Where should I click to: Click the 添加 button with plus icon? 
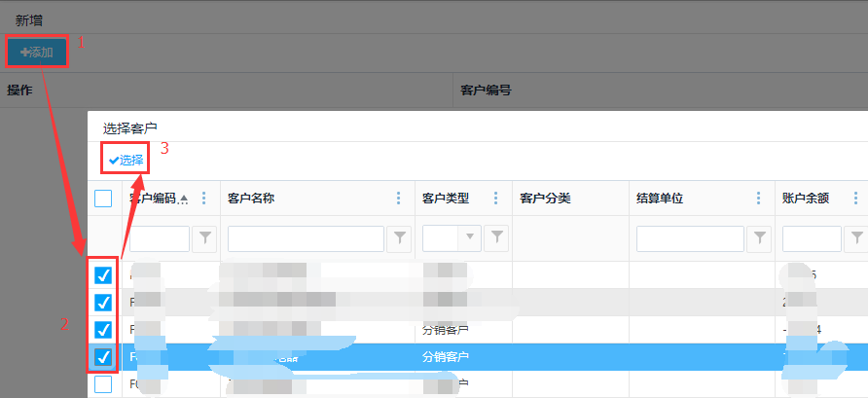point(37,53)
